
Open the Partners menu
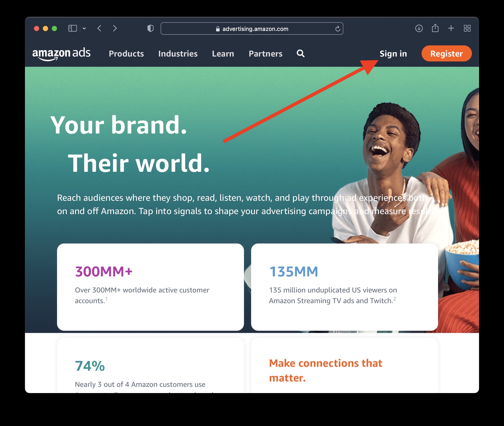click(x=265, y=54)
